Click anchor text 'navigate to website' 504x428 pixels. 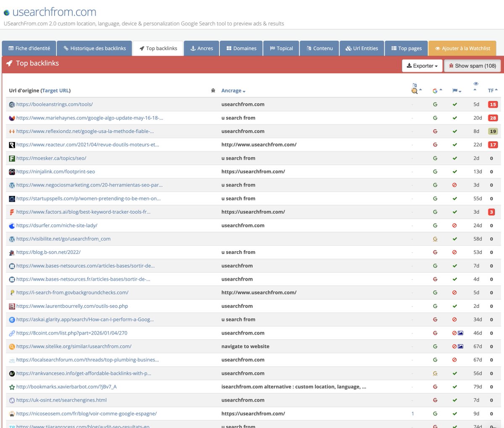click(245, 346)
